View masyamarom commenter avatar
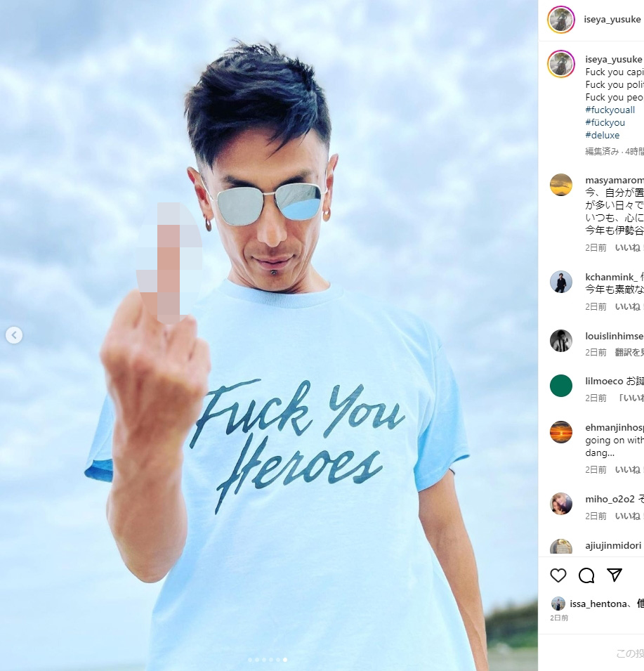Image resolution: width=644 pixels, height=671 pixels. pos(560,185)
